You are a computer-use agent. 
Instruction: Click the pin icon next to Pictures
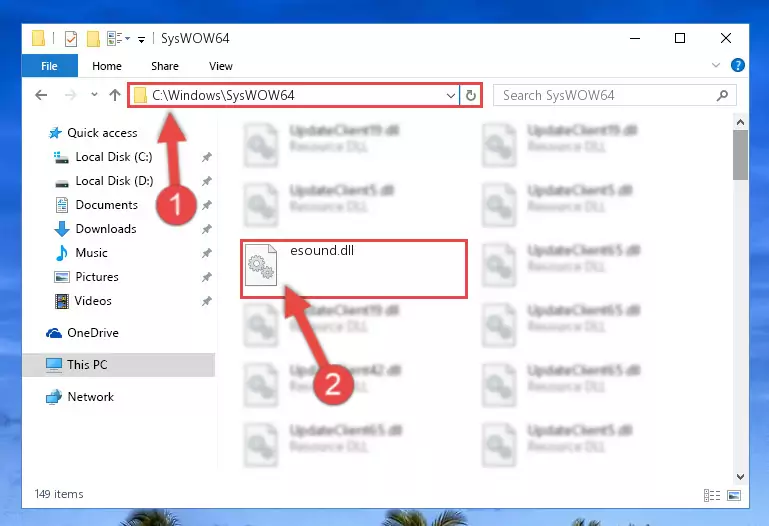[207, 277]
